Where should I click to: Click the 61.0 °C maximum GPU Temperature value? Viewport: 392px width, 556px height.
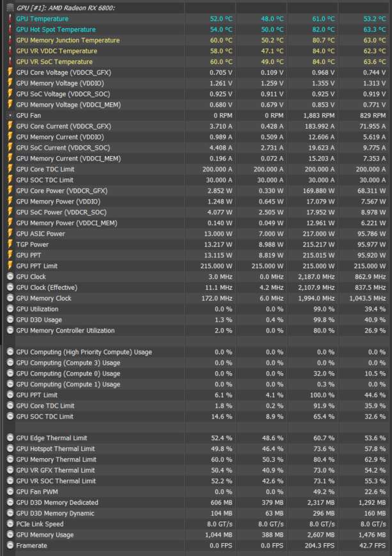tap(323, 19)
